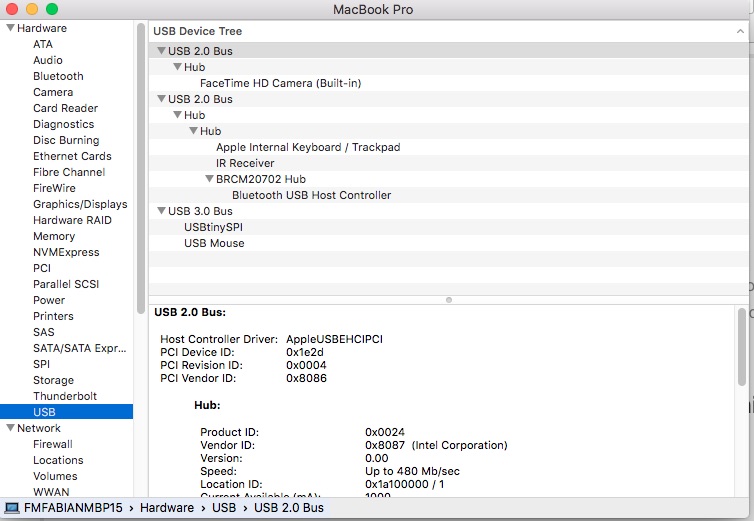The width and height of the screenshot is (754, 521).
Task: Select Disc Burning in the sidebar
Action: click(x=66, y=140)
